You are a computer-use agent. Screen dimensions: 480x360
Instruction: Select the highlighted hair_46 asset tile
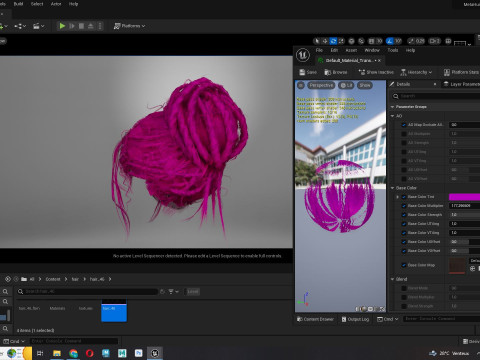114,311
